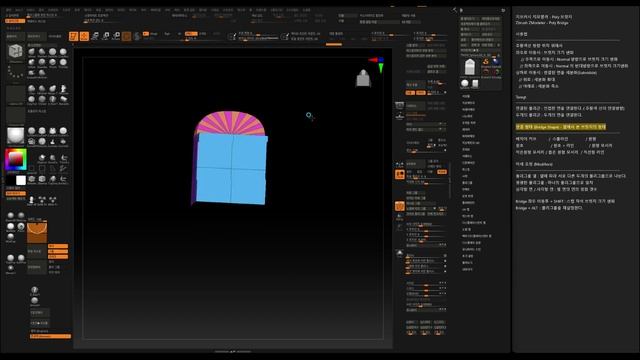Screen dimensions: 640x360
Task: Click the gray head camera-view icon in canvas
Action: (x=363, y=78)
